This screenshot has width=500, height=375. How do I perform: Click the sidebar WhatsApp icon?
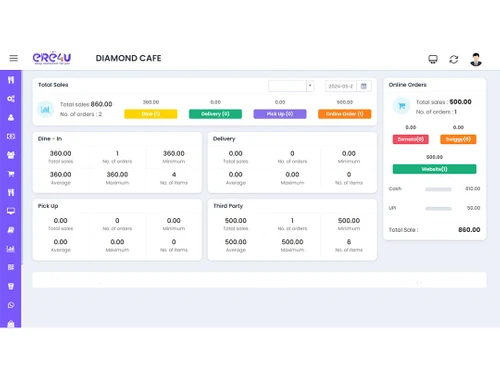click(11, 305)
